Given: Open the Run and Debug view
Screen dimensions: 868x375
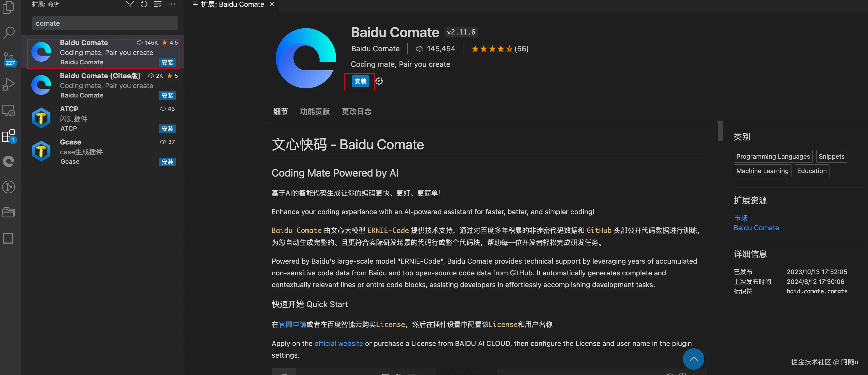Looking at the screenshot, I should [x=9, y=84].
